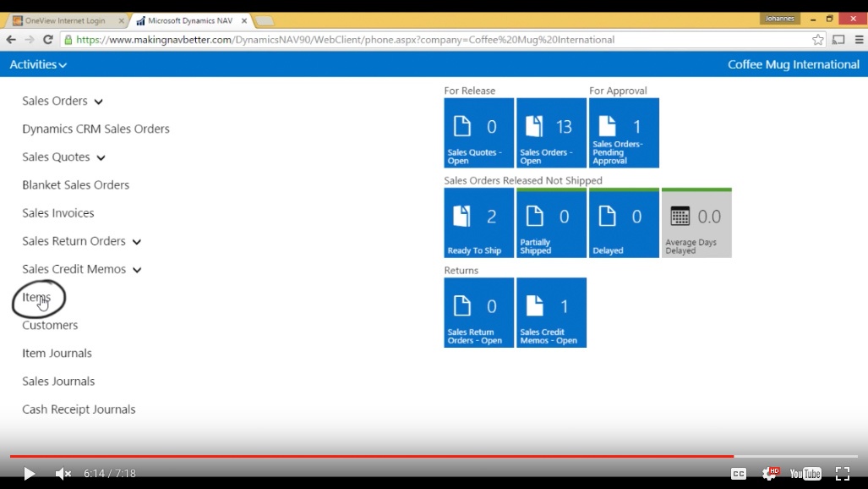Click the Johannes profile button
Image resolution: width=868 pixels, height=489 pixels.
pos(779,19)
